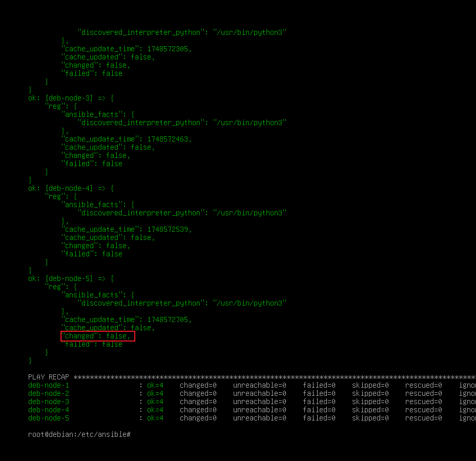Click skipped=0 on the deb-node-4 row
The height and width of the screenshot is (461, 476).
pyautogui.click(x=370, y=410)
